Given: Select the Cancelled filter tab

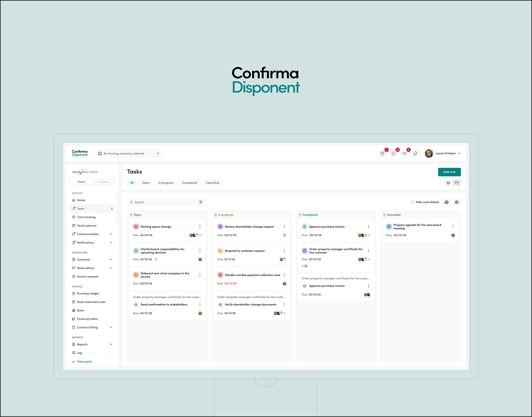Looking at the screenshot, I should click(212, 183).
